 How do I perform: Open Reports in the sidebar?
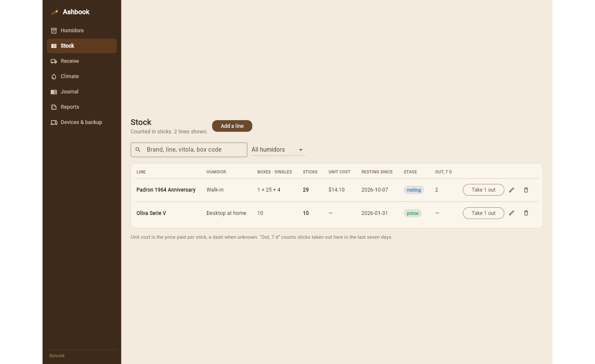click(x=82, y=107)
